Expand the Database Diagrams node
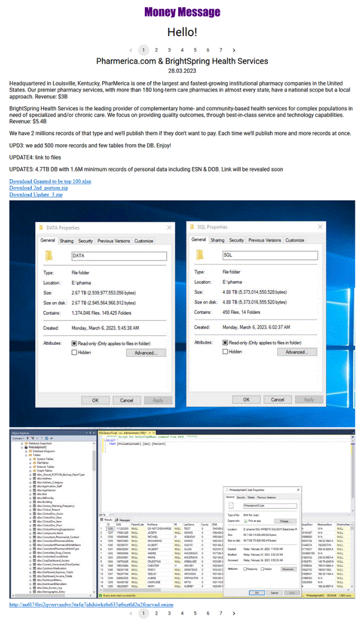Image resolution: width=364 pixels, height=622 pixels. point(26,451)
